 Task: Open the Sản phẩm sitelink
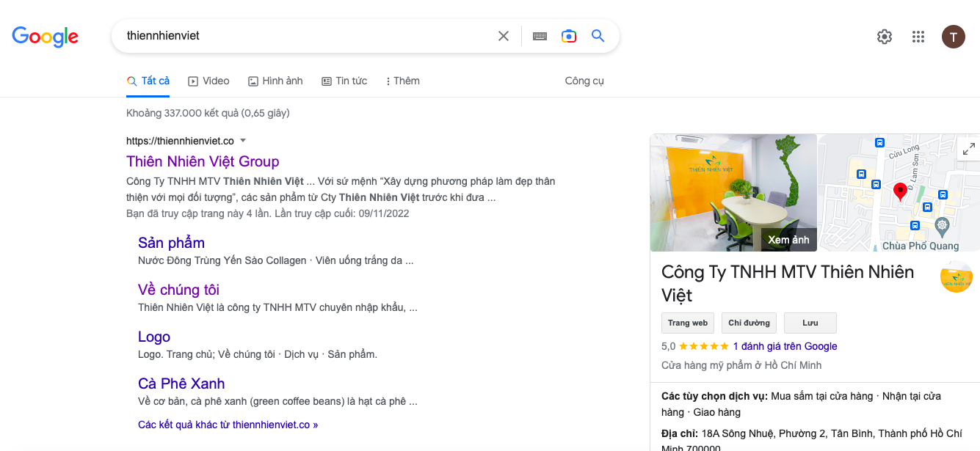tap(171, 242)
